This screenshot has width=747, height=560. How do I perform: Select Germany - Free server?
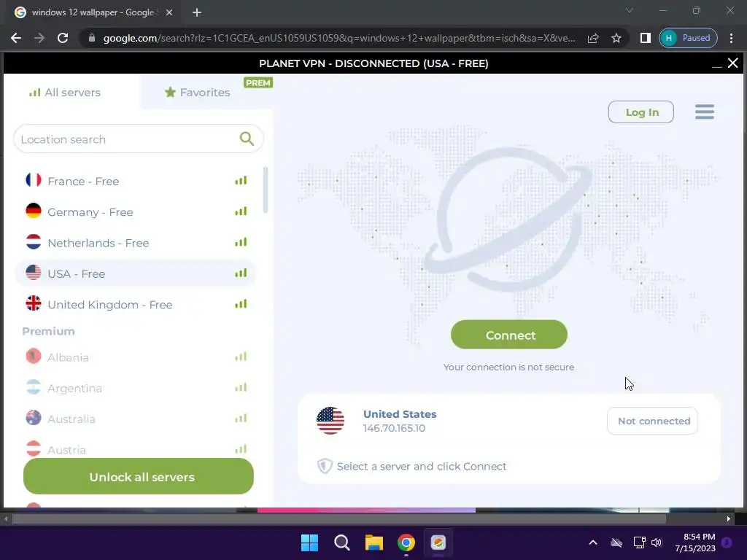point(136,212)
